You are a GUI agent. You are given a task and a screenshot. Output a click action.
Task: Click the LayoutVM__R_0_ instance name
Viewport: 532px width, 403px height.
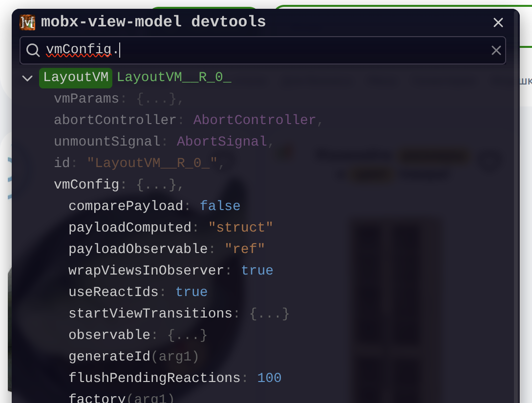(x=174, y=77)
